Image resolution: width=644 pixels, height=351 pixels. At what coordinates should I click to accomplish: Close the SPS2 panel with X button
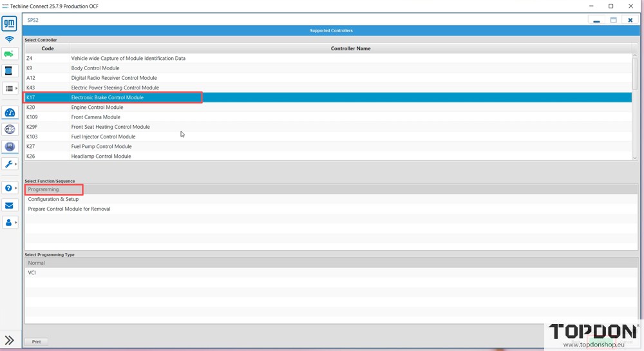(630, 20)
